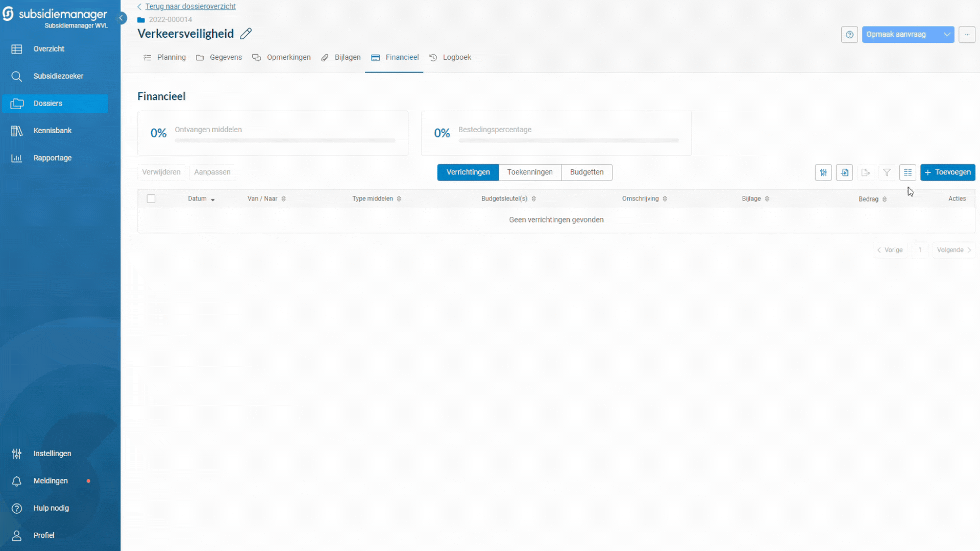Expand the Opmaak aanvraag dropdown
This screenshot has width=980, height=551.
(x=947, y=35)
